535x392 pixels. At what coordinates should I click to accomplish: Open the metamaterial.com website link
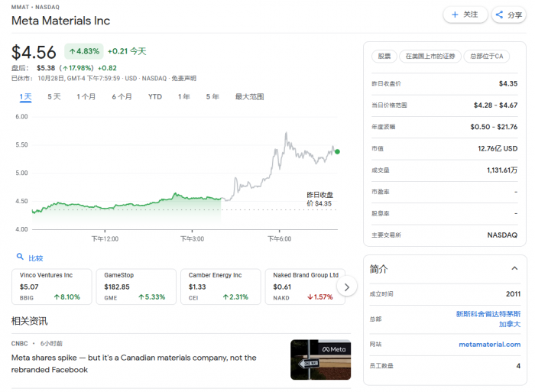[489, 345]
